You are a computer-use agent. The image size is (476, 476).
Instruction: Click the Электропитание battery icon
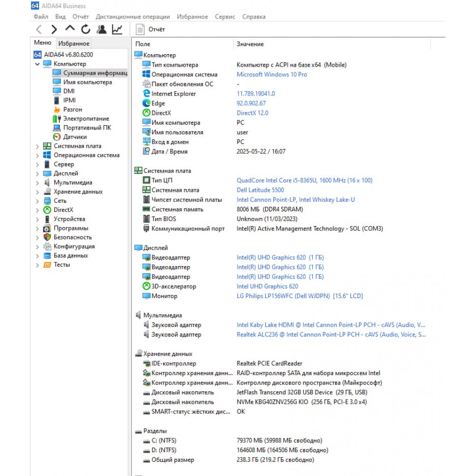[57, 119]
